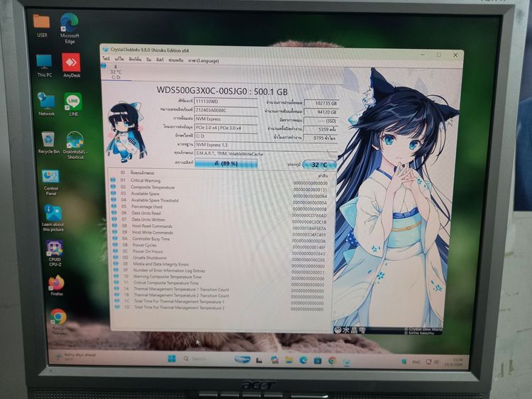Open the Windows Start menu
Viewport: 532px width, 399px height.
pyautogui.click(x=172, y=359)
